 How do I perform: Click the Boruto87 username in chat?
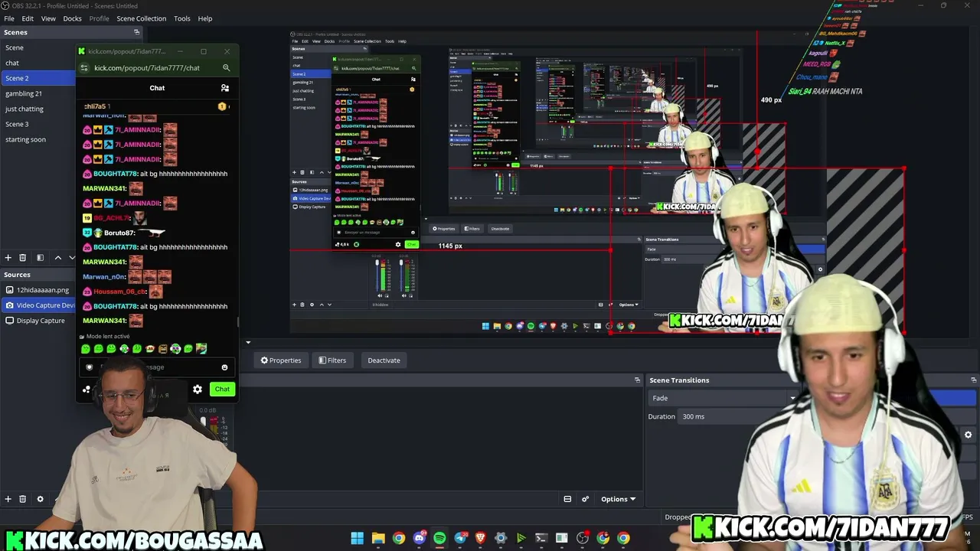click(119, 233)
